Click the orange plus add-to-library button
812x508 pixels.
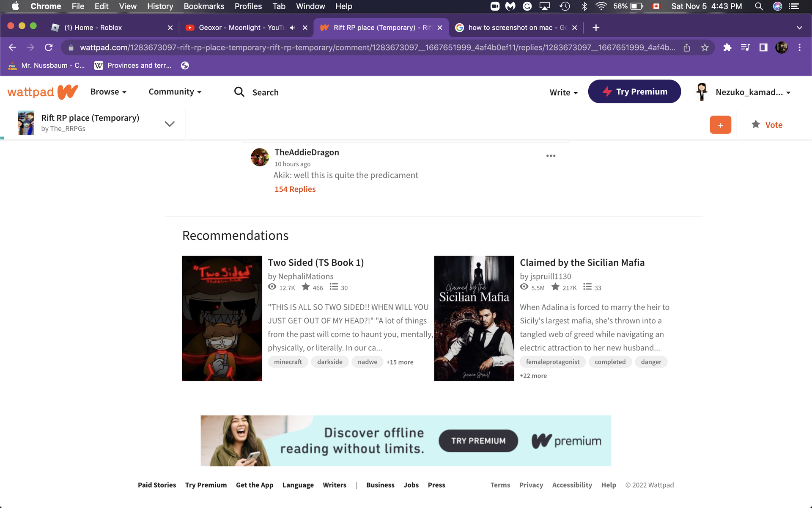pyautogui.click(x=720, y=125)
